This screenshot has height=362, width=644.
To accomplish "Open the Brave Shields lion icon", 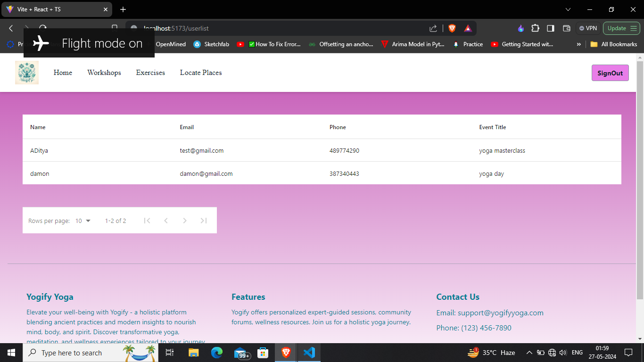I will pos(452,28).
